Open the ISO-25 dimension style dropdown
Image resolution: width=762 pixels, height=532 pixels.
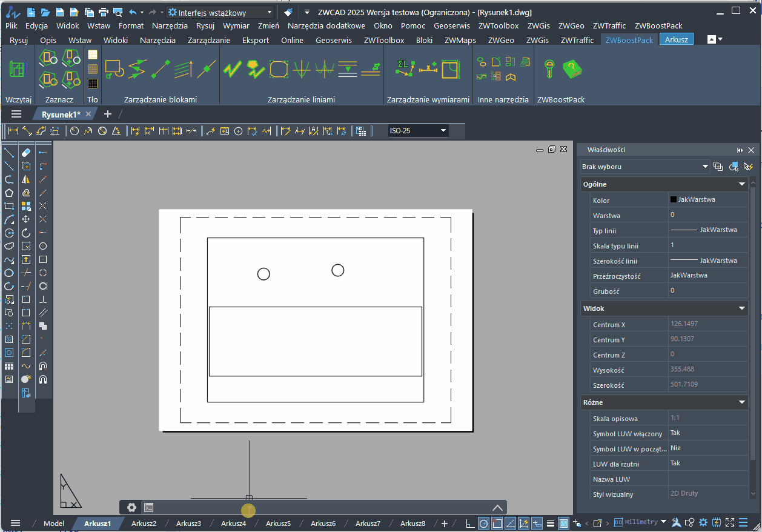(x=443, y=130)
